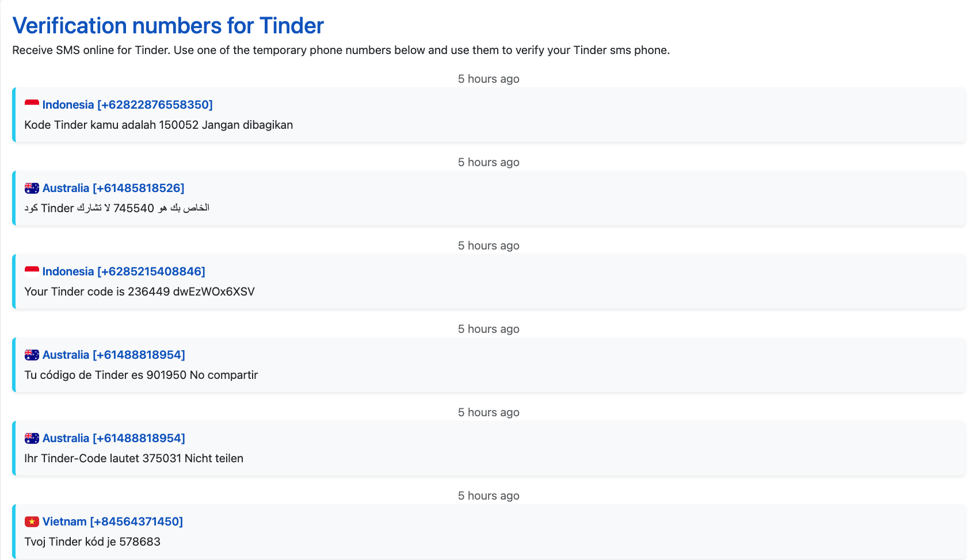Click the German message with code 375031
This screenshot has height=560, width=973.
(x=134, y=458)
